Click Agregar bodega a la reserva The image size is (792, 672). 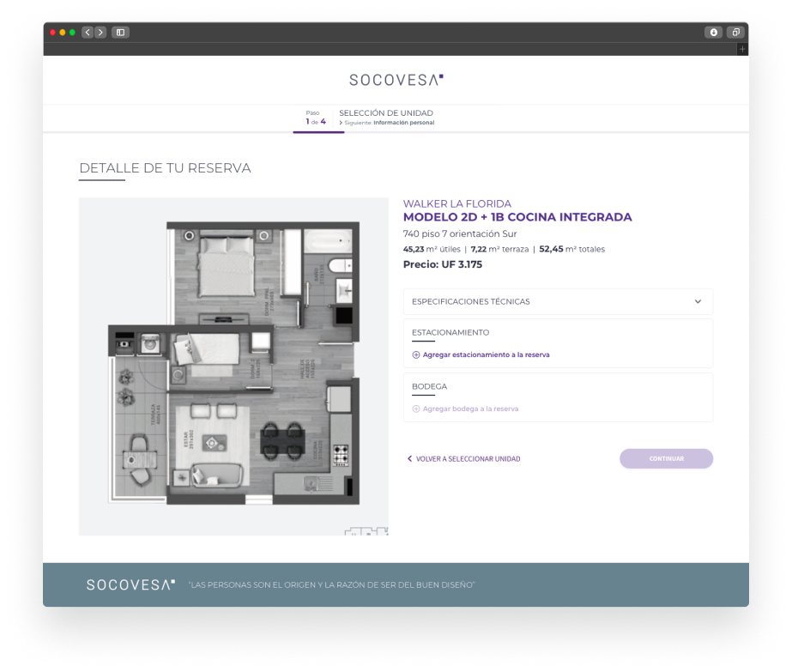point(470,409)
